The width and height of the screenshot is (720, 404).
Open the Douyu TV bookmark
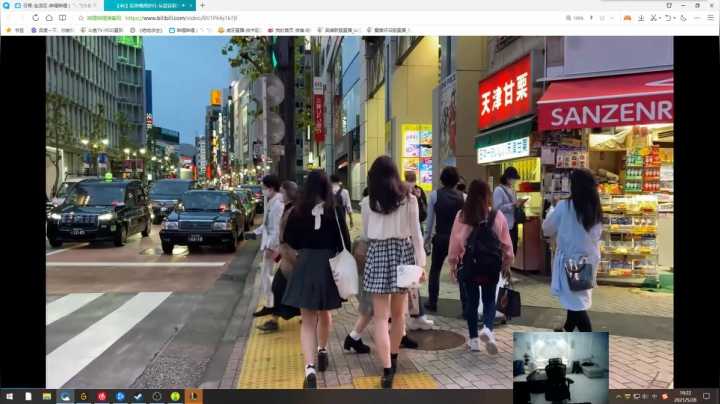(101, 30)
